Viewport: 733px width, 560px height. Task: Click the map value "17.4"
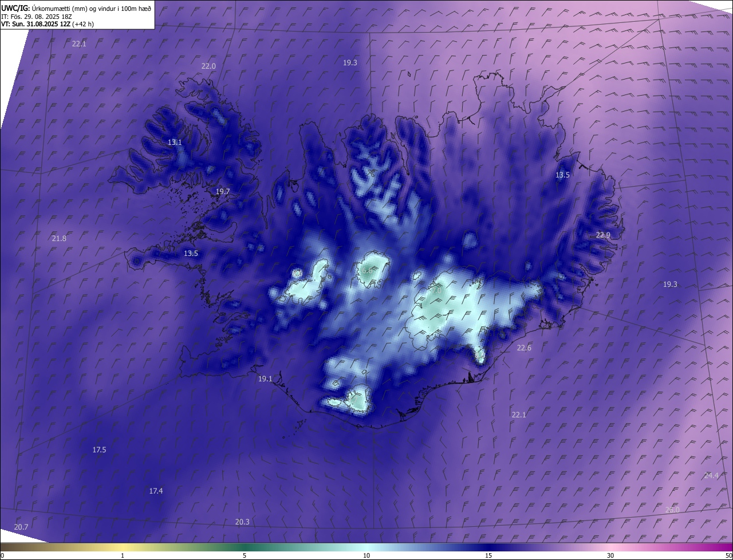156,491
